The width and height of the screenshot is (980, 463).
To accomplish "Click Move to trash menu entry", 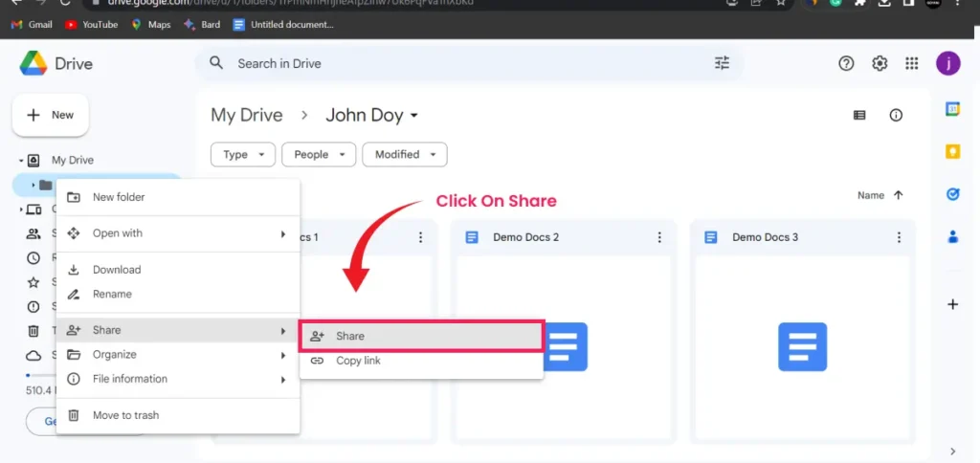I will point(125,415).
